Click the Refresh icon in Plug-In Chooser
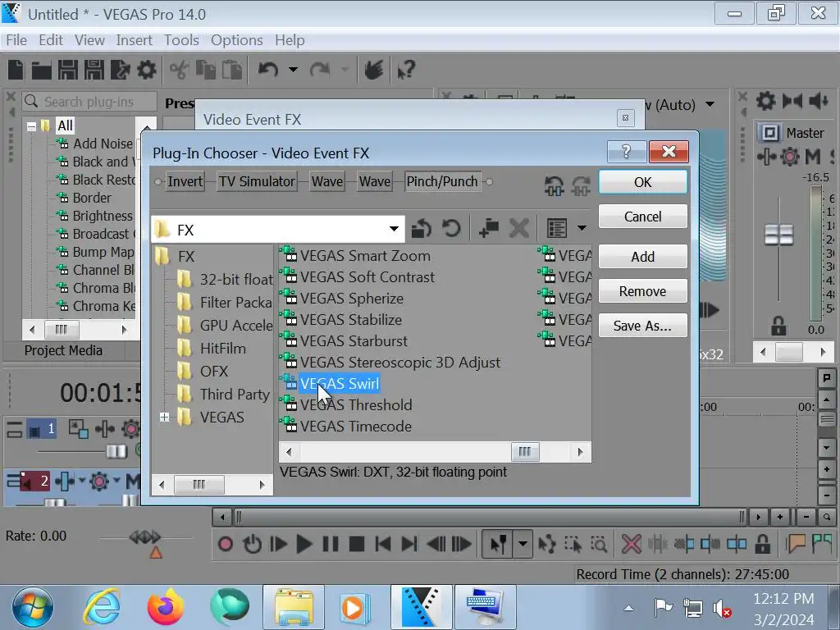The image size is (840, 630). 452,229
